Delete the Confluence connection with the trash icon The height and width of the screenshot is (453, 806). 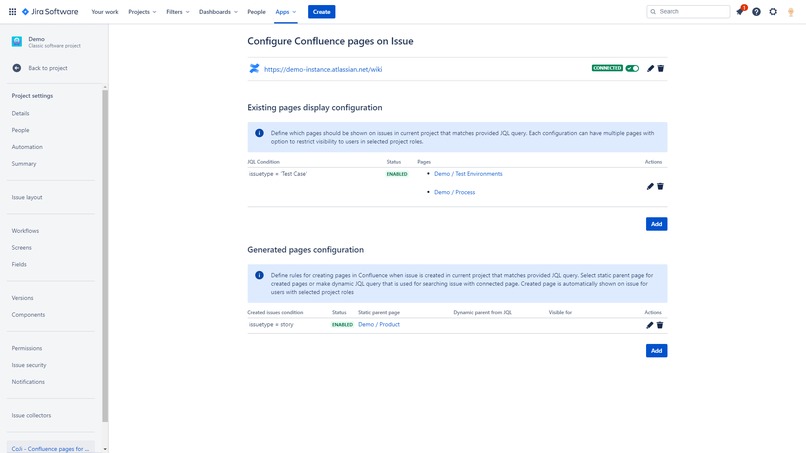coord(661,68)
